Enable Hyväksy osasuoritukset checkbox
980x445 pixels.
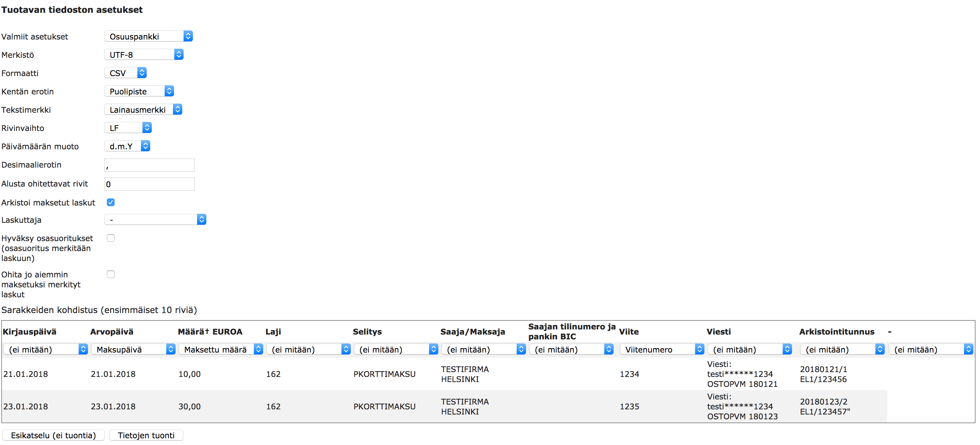tap(111, 238)
